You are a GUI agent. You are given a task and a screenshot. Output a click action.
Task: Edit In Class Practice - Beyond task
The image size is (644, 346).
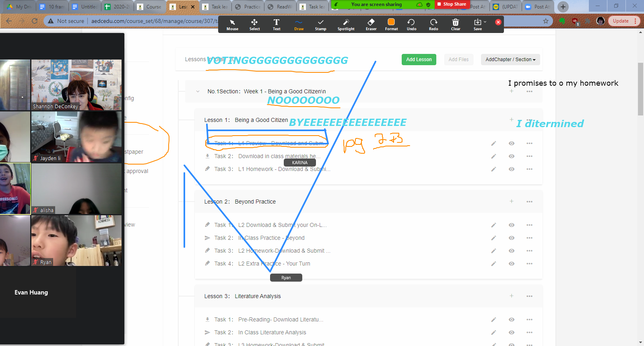click(493, 238)
